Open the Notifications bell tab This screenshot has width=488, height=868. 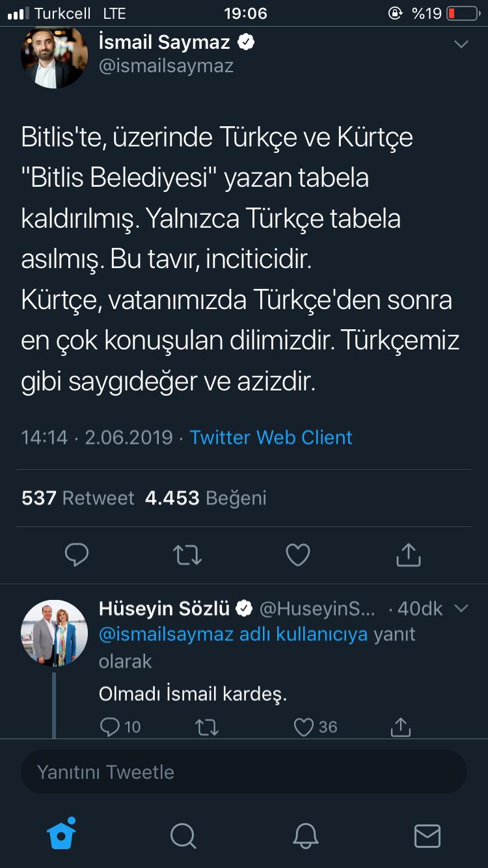tap(305, 835)
